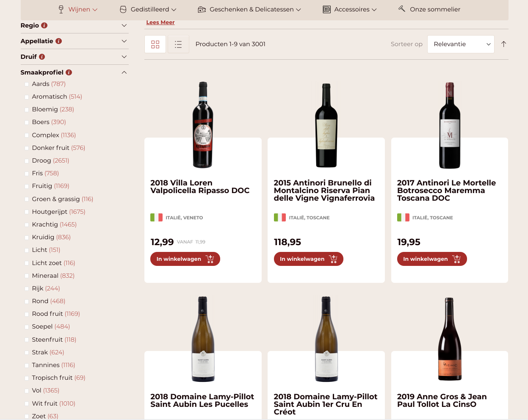
Task: Click the 12,99 price on Villa Loren
Action: point(162,242)
